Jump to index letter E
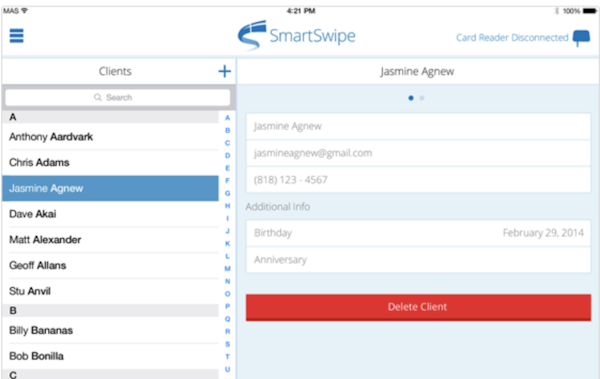600x379 pixels. 227,168
